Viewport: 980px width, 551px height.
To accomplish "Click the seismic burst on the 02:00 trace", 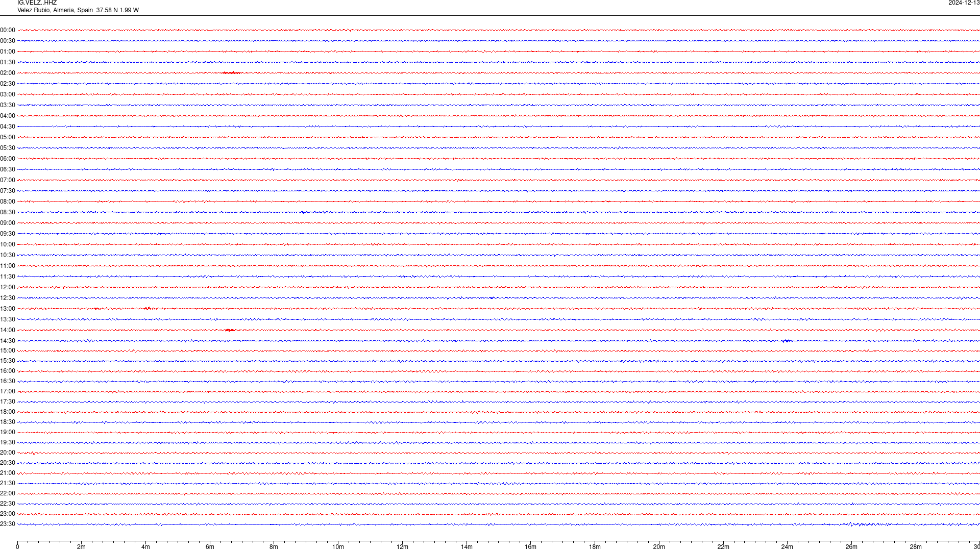I will [231, 73].
